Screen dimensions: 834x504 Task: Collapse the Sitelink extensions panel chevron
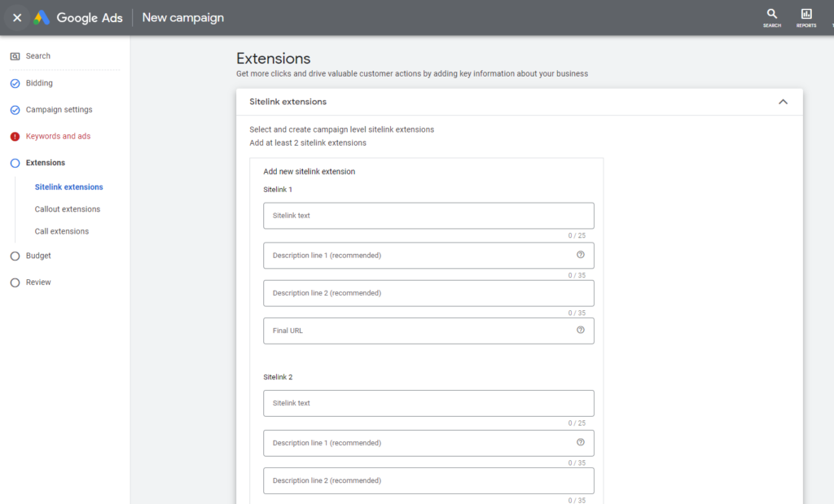(x=783, y=102)
